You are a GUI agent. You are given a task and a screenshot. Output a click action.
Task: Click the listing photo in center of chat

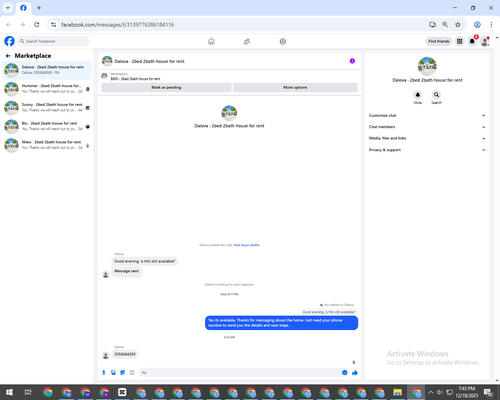229,113
